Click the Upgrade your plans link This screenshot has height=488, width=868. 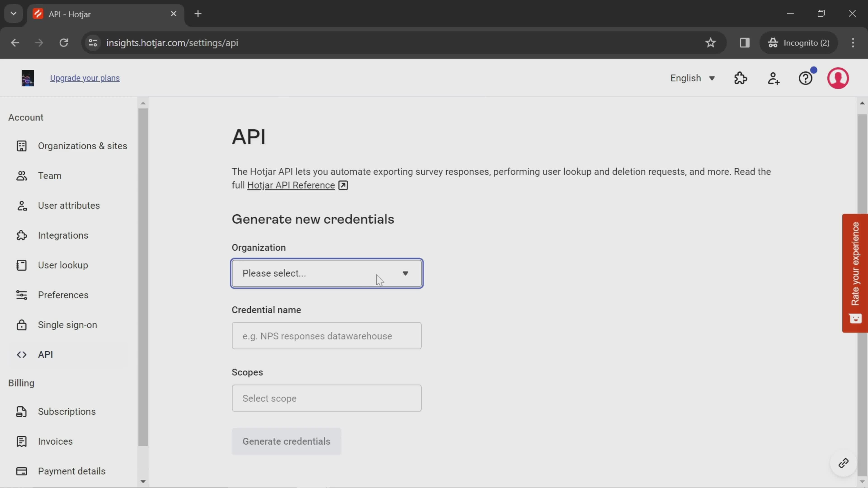[x=85, y=77]
